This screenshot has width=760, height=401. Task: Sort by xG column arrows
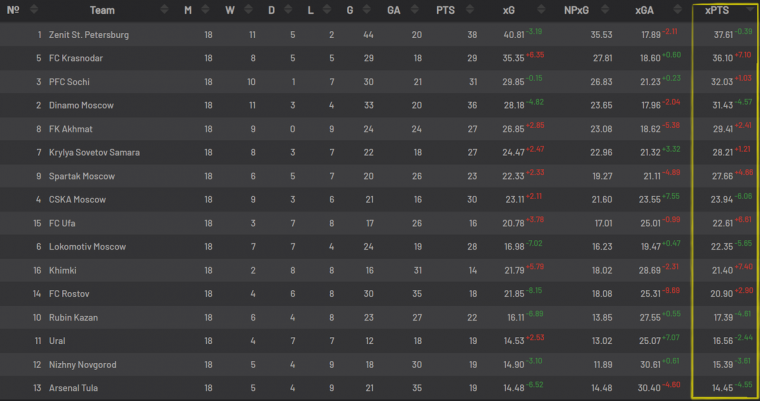click(541, 9)
